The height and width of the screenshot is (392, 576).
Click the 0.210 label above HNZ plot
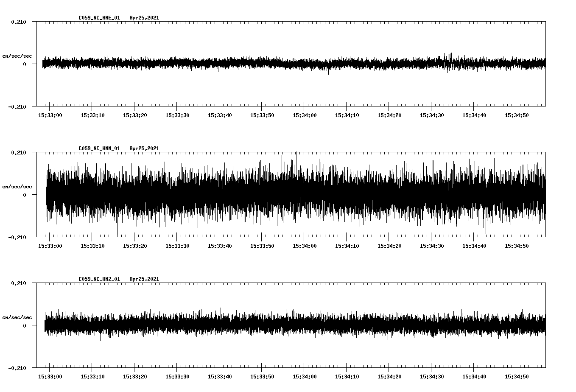pos(18,282)
